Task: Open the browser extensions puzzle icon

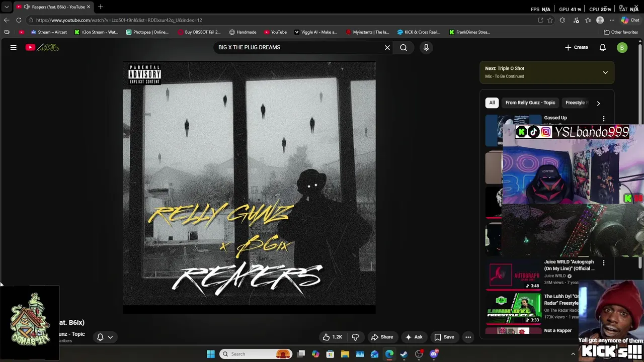Action: pos(562,20)
